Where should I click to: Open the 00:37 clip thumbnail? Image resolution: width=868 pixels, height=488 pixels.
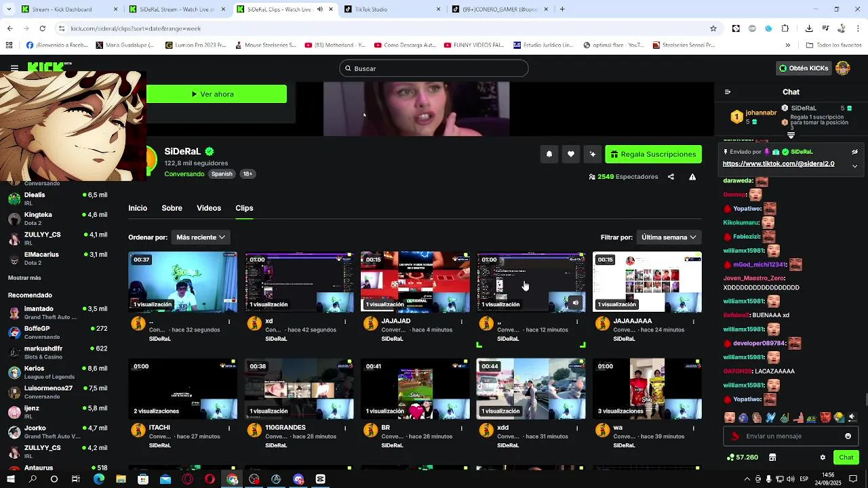click(x=183, y=282)
